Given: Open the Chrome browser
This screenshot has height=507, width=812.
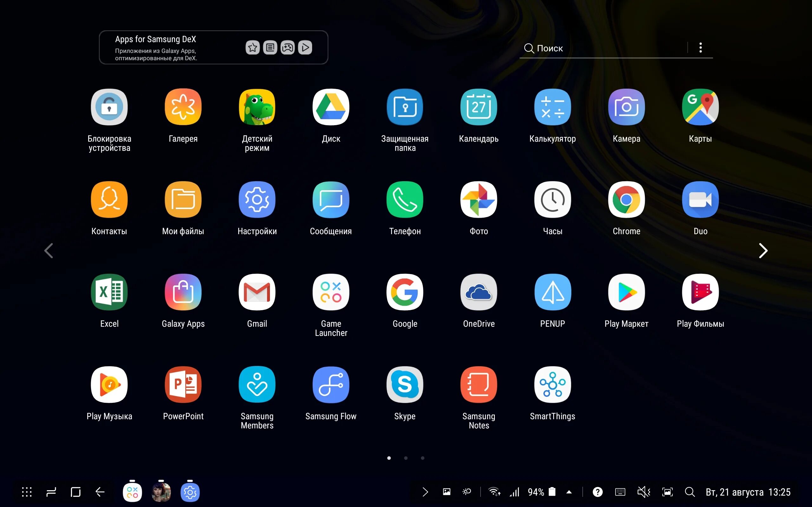Looking at the screenshot, I should point(626,200).
